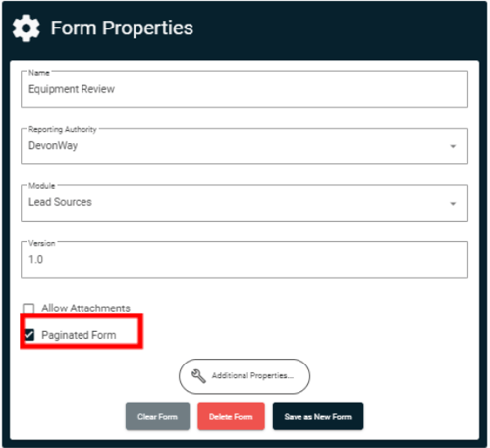Viewport: 490px width, 448px height.
Task: Click the Name field with Equipment Review
Action: (x=245, y=89)
